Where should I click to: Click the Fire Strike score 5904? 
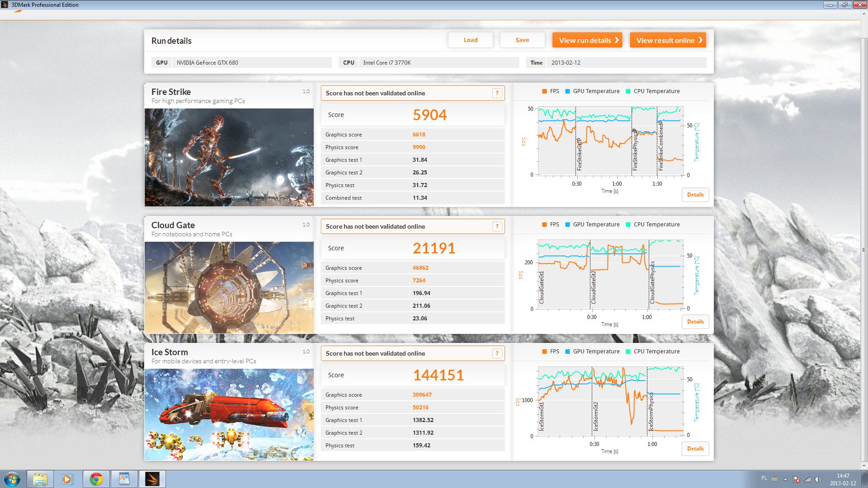pos(429,115)
